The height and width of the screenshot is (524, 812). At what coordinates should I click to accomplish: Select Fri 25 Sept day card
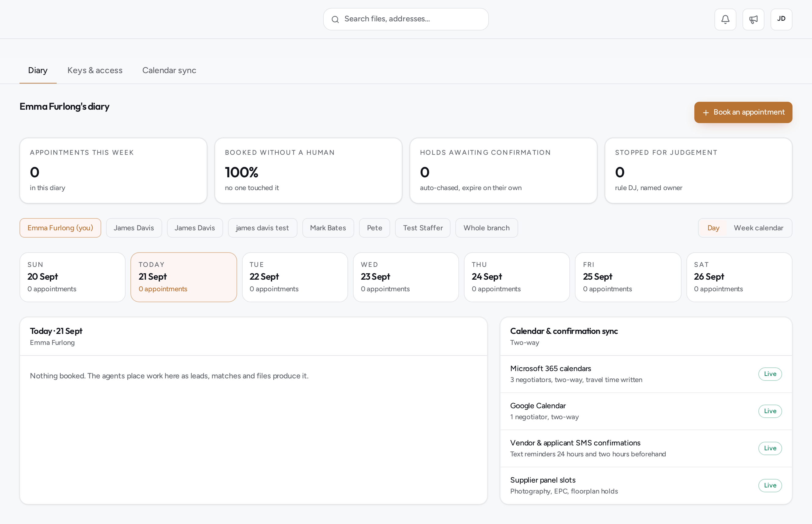tap(628, 277)
